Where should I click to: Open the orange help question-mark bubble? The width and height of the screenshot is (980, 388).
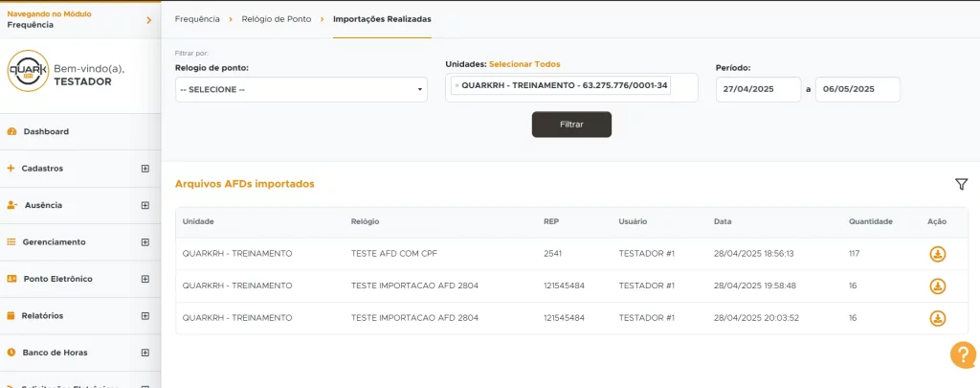coord(962,354)
